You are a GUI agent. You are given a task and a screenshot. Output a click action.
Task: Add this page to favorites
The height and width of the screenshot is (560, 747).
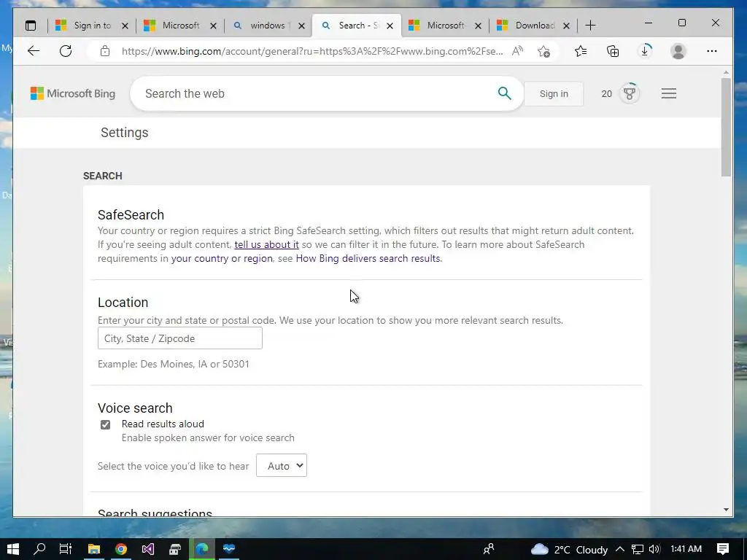(x=543, y=51)
